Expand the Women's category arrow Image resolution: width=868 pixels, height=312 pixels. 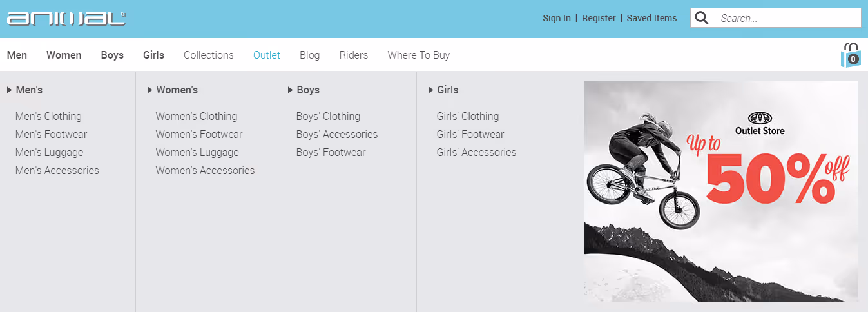point(150,90)
